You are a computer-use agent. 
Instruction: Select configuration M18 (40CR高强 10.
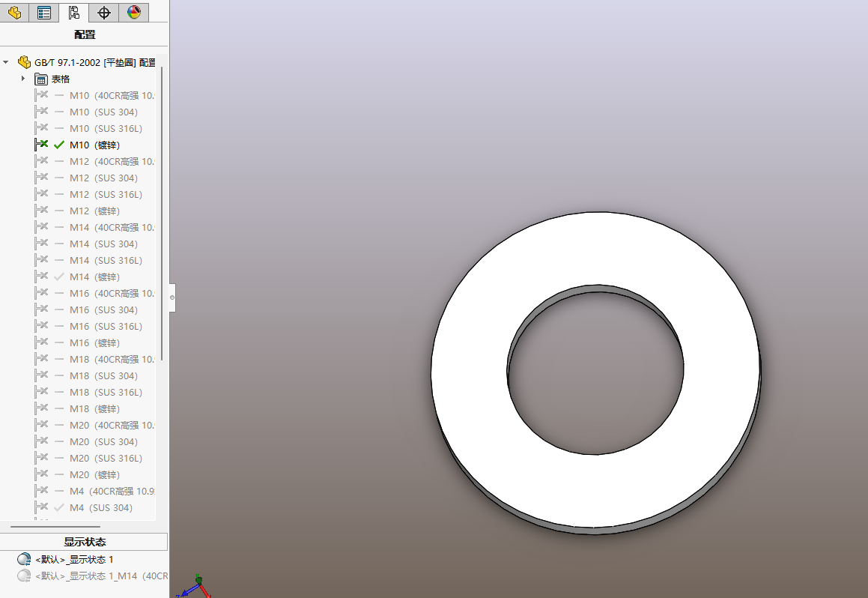(112, 359)
